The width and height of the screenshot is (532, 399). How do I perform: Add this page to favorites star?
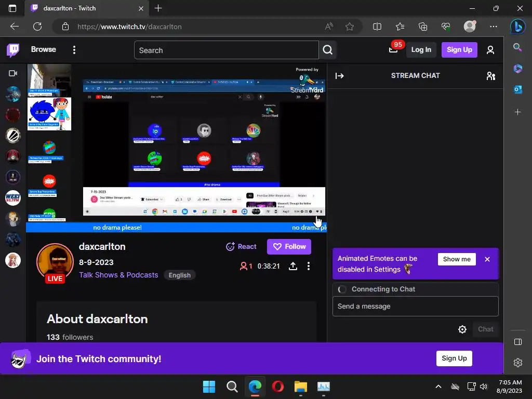[x=350, y=26]
